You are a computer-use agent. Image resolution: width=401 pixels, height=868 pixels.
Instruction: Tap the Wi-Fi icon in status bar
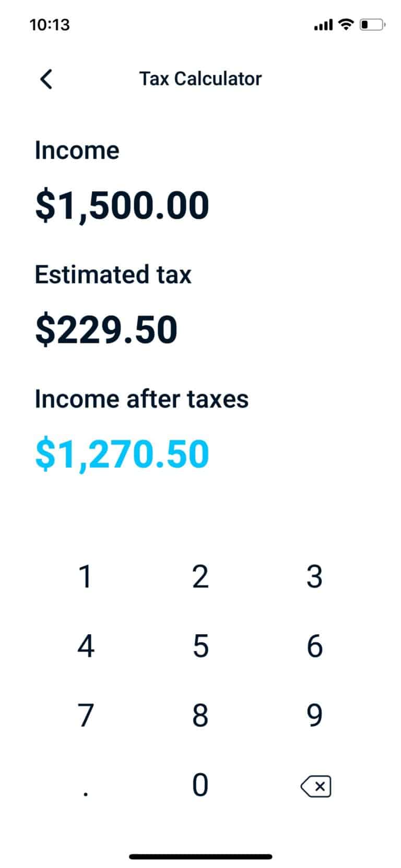[345, 24]
